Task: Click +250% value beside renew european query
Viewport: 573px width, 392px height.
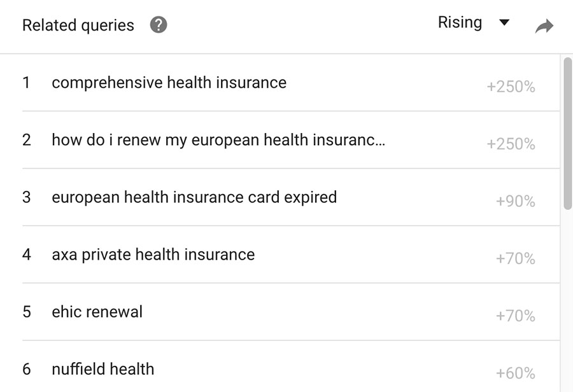Action: click(x=511, y=144)
